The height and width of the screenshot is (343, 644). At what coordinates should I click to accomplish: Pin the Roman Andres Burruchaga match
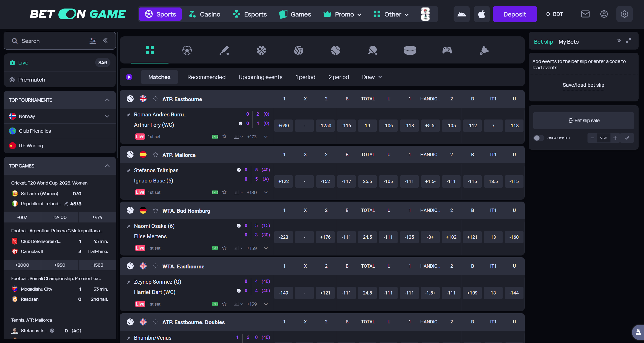pyautogui.click(x=128, y=115)
